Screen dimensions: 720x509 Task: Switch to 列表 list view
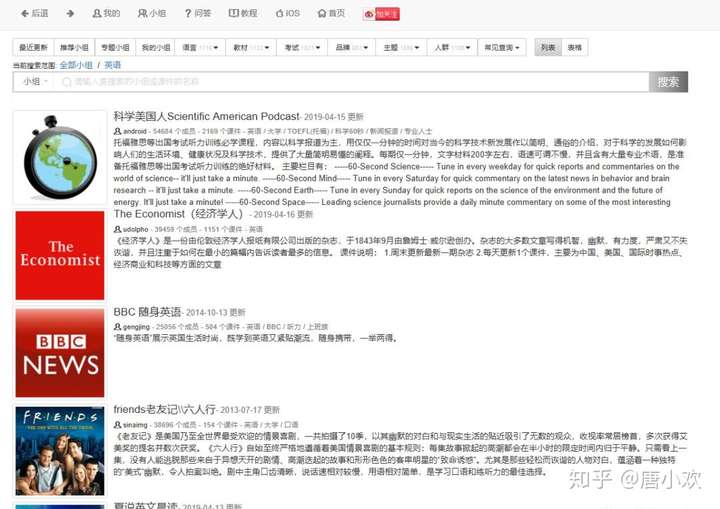548,47
